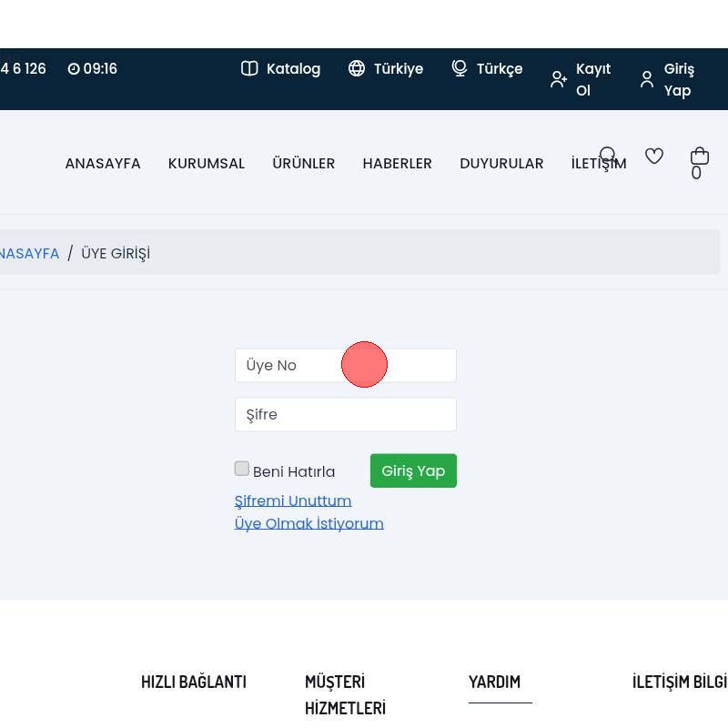Open the favorites heart icon
Image resolution: width=728 pixels, height=728 pixels.
(654, 156)
